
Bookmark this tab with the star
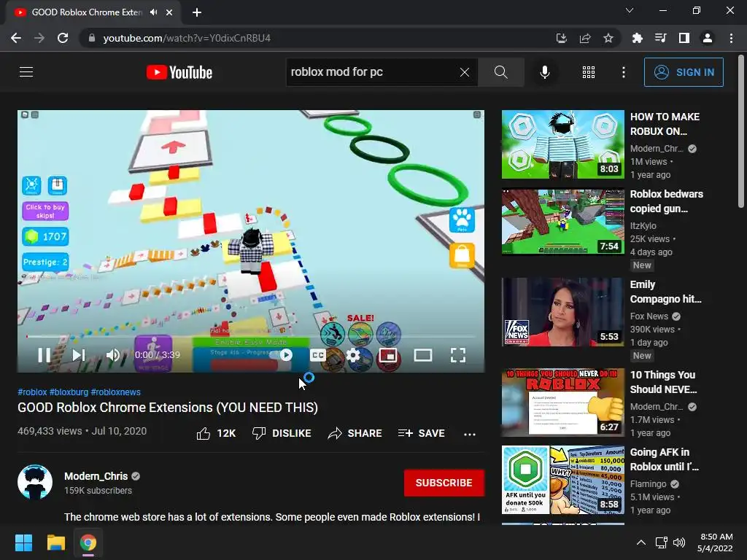pos(608,38)
